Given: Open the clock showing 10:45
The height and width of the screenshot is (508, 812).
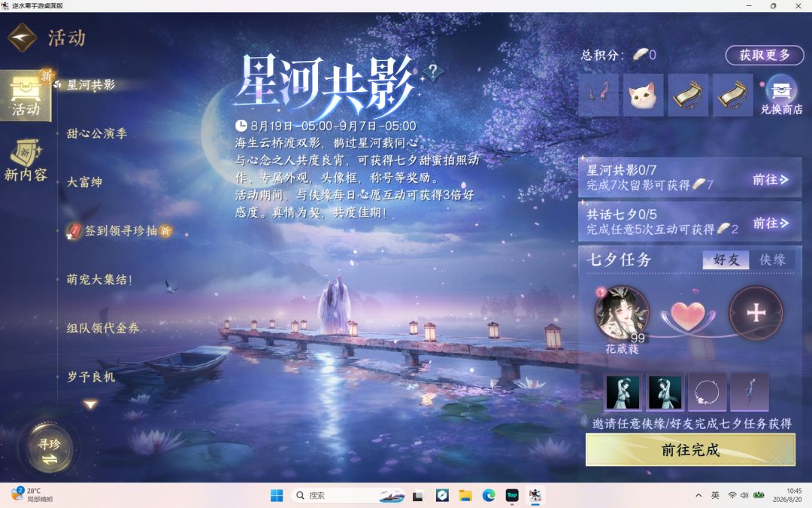Looking at the screenshot, I should 786,495.
